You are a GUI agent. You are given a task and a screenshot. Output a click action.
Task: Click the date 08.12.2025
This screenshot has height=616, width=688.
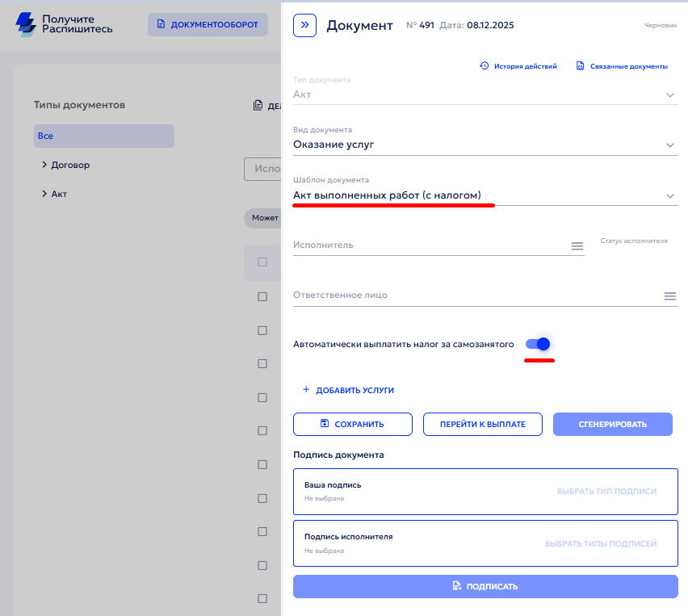coord(490,25)
